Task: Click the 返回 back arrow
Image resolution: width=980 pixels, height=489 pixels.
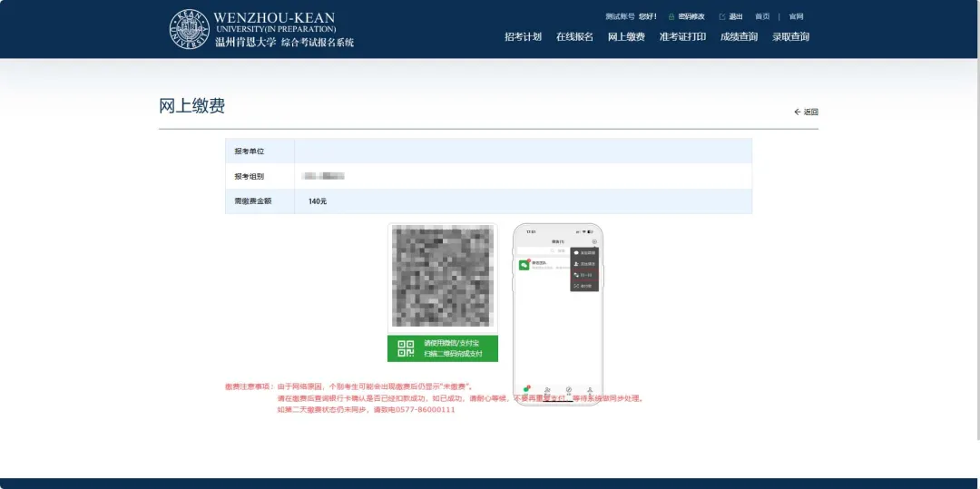Action: pos(798,112)
